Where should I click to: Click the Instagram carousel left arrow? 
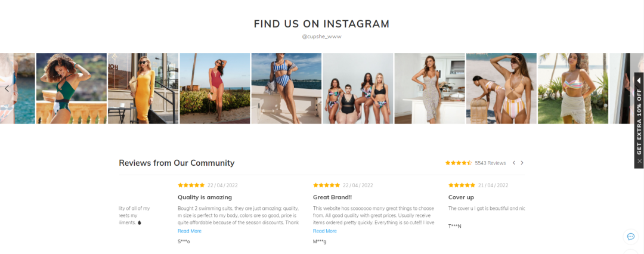tap(7, 88)
